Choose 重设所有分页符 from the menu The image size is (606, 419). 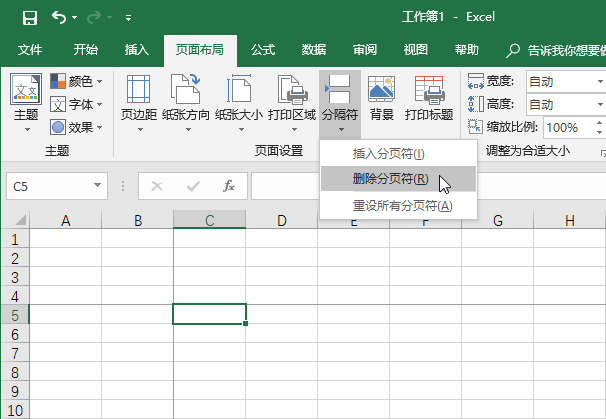pos(398,206)
